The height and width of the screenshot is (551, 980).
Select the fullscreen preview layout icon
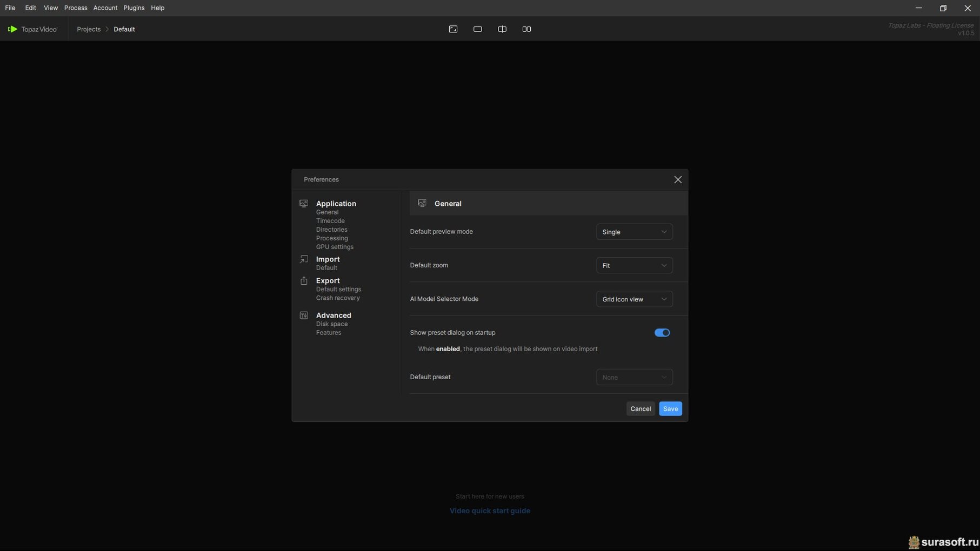(453, 29)
